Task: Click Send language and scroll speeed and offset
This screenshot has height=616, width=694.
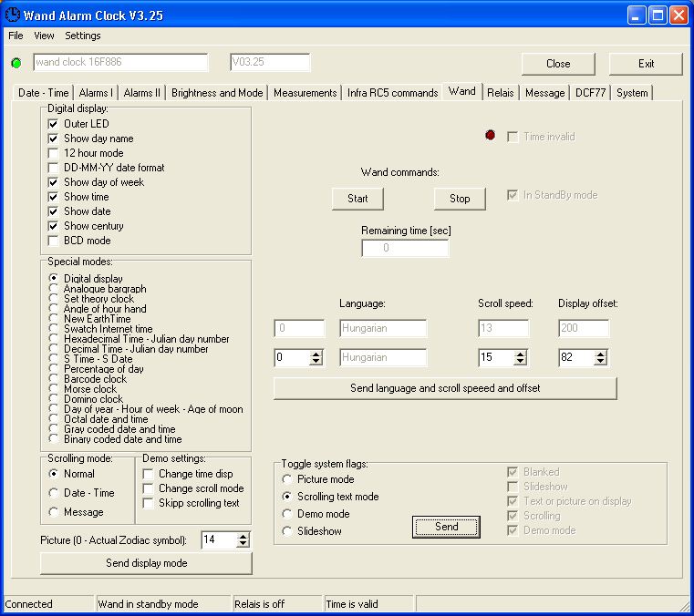Action: pyautogui.click(x=445, y=388)
